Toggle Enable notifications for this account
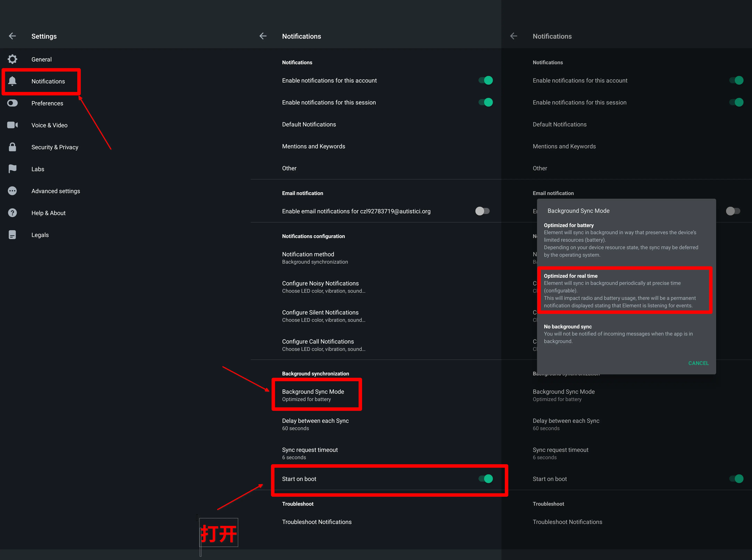This screenshot has width=752, height=560. [485, 80]
